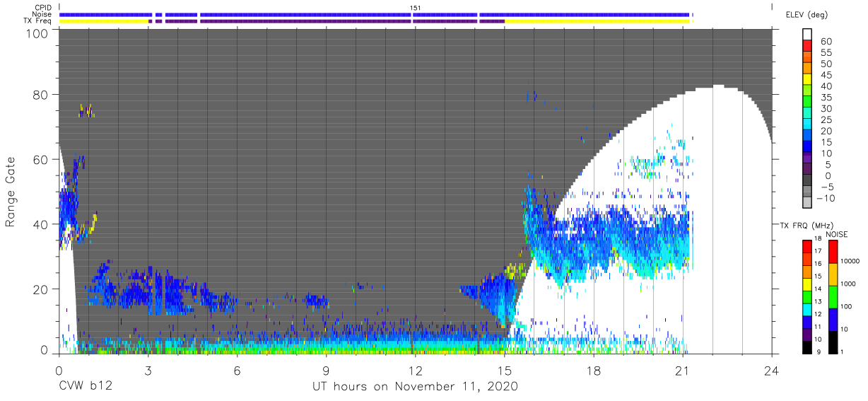Click the 12 tick label on the UT axis
Screen dimensions: 868x401
click(415, 368)
